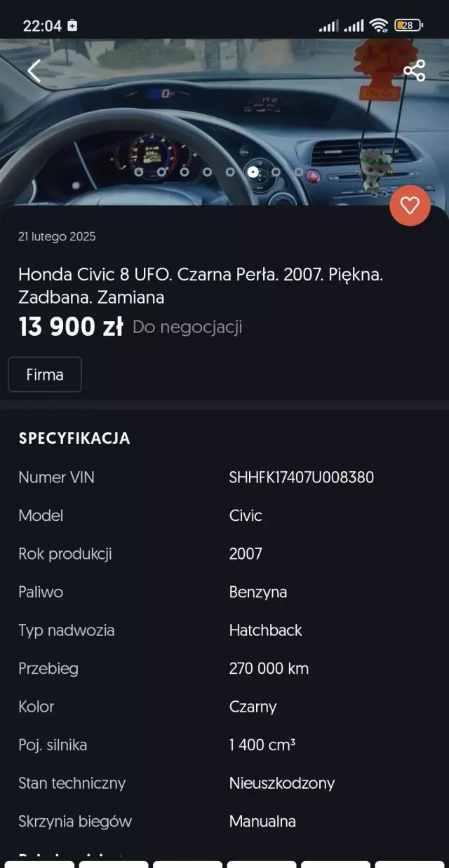Tap the back arrow icon
449x868 pixels.
[x=34, y=71]
